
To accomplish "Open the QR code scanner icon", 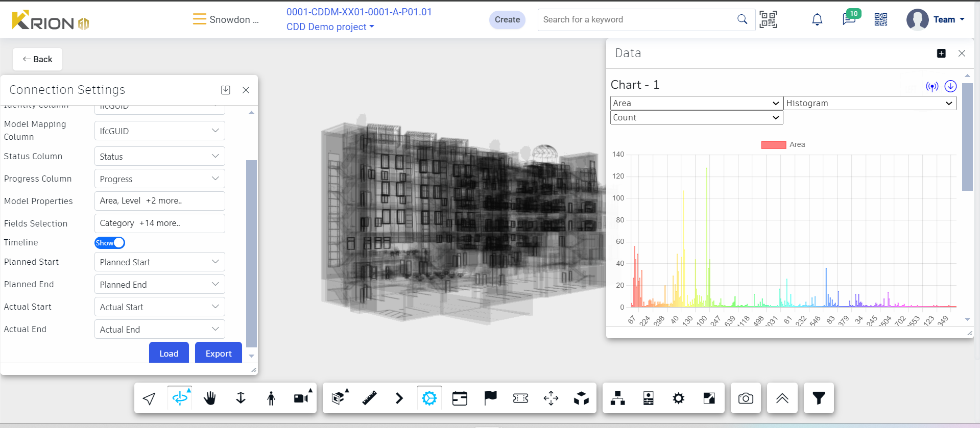I will (x=768, y=20).
